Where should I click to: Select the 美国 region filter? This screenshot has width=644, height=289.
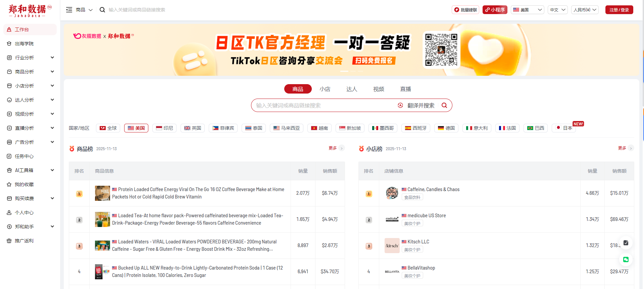coord(136,128)
